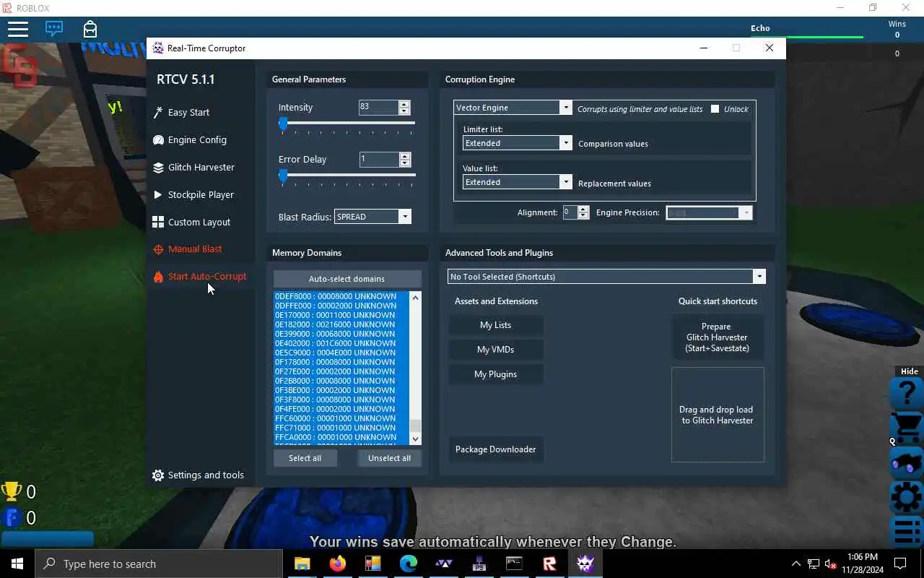The image size is (924, 578).
Task: Open the Windows Start menu
Action: (x=17, y=564)
